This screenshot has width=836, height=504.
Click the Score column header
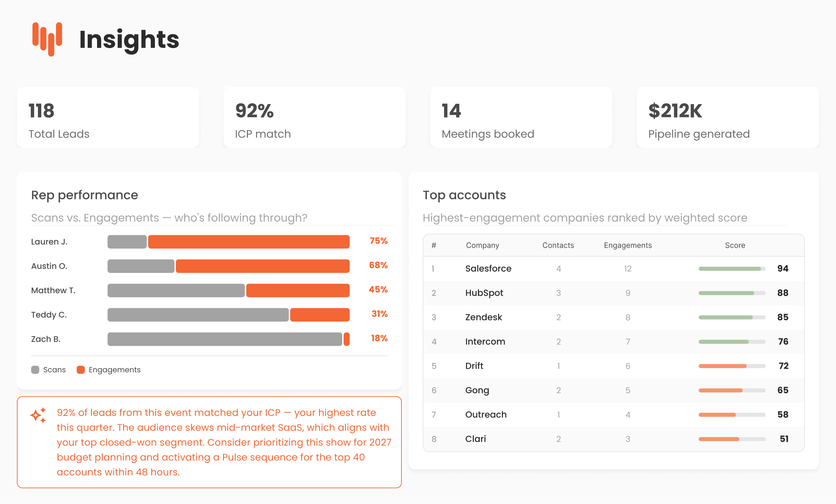(735, 245)
